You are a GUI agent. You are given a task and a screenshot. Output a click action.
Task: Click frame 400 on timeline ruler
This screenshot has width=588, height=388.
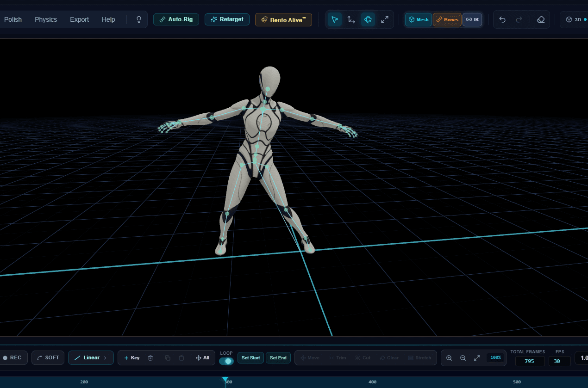pos(372,382)
